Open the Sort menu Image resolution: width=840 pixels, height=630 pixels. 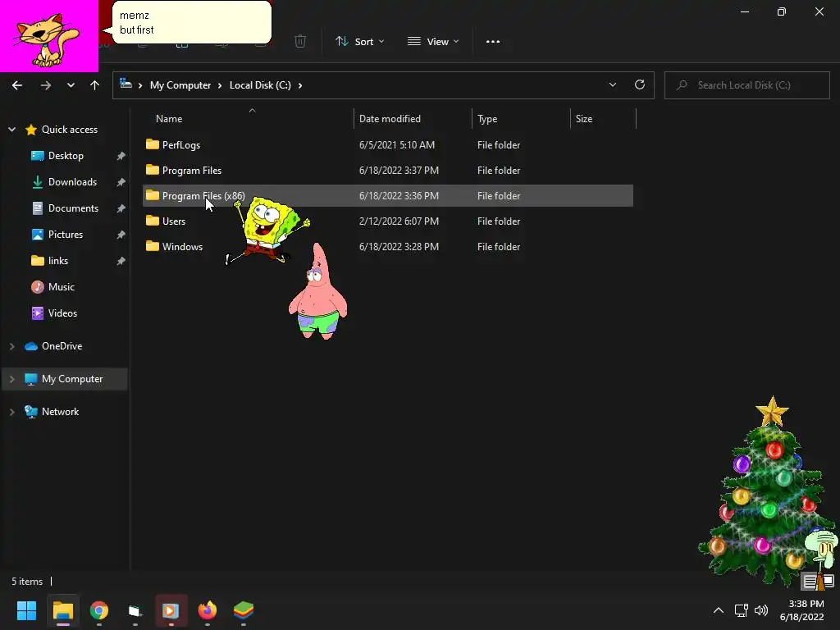(x=360, y=41)
